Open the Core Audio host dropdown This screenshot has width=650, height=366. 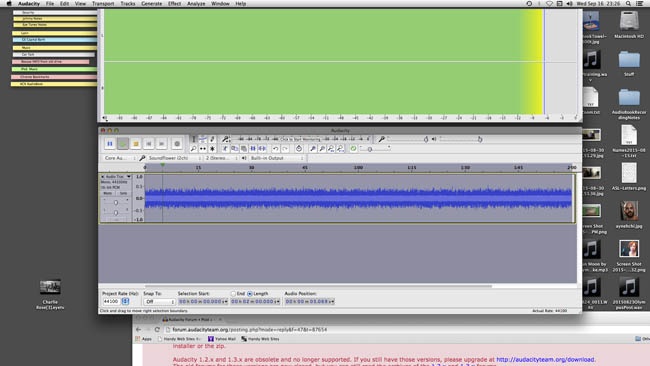pos(119,158)
